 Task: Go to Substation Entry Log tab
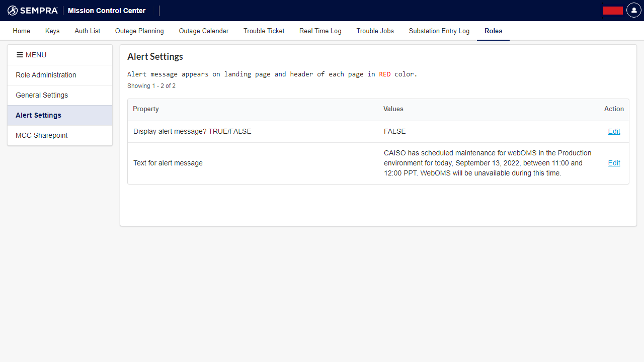point(439,31)
